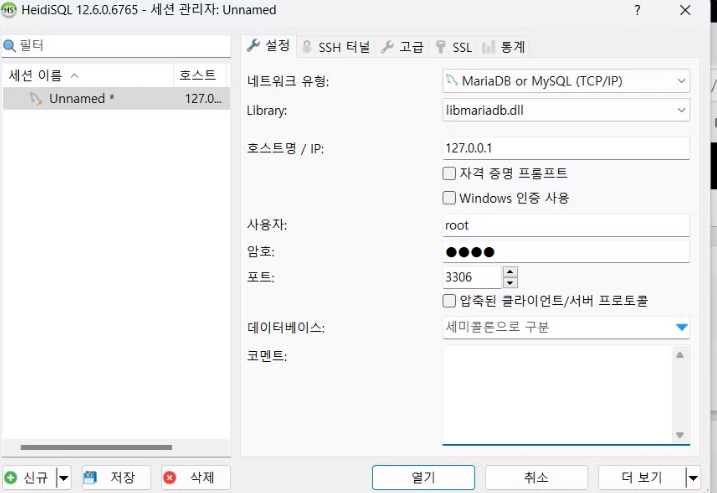Click the red X icon on 삭제 button
Image resolution: width=717 pixels, height=493 pixels.
(x=170, y=477)
